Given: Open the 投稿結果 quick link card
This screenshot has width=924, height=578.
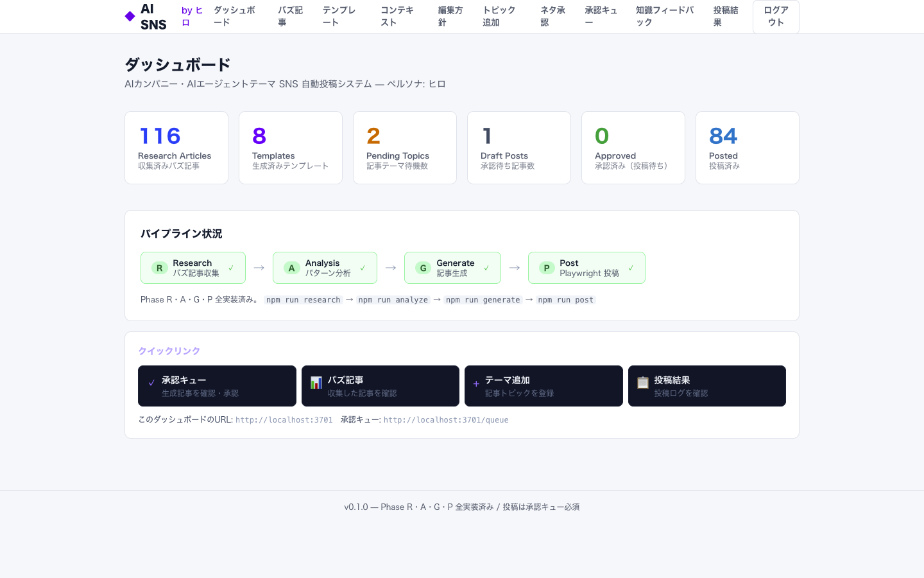Looking at the screenshot, I should click(x=707, y=386).
